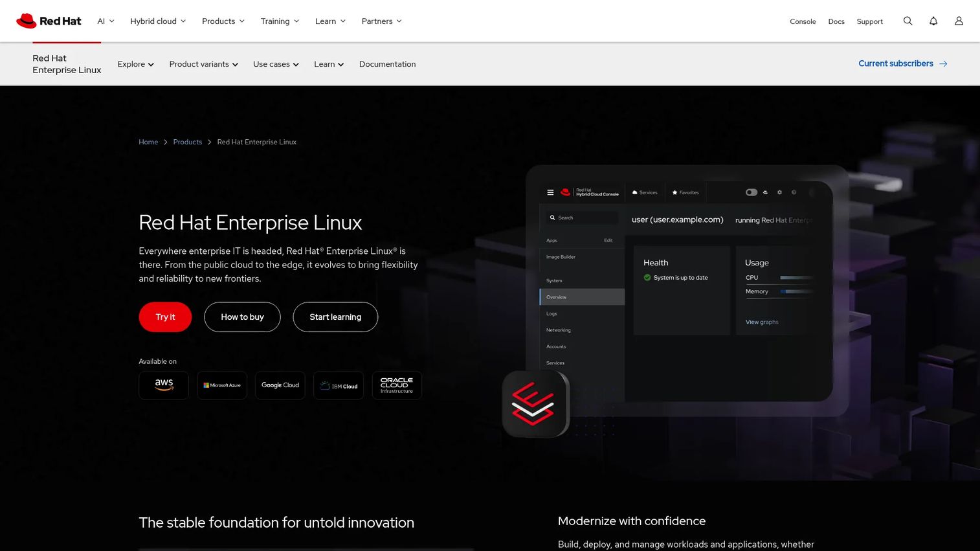Select Accounts in console preview sidebar
980x551 pixels.
pos(556,346)
